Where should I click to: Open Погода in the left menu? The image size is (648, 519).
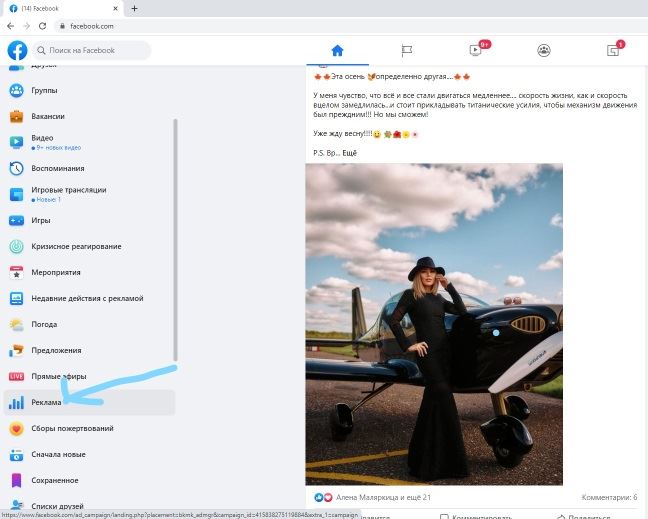coord(44,324)
